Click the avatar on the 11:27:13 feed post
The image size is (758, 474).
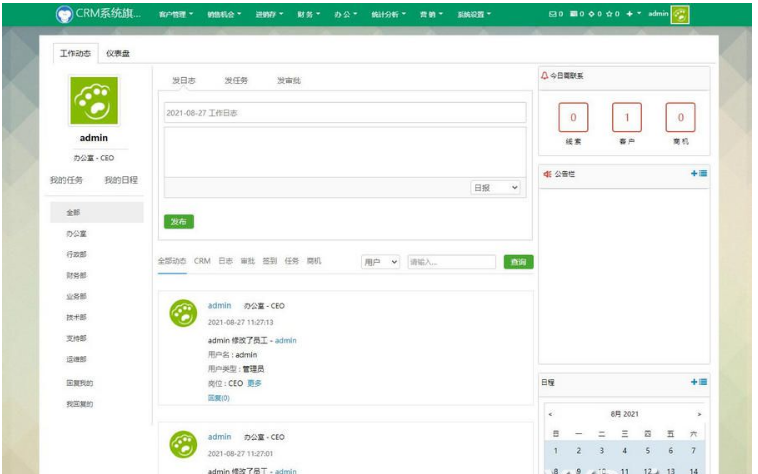[x=183, y=313]
